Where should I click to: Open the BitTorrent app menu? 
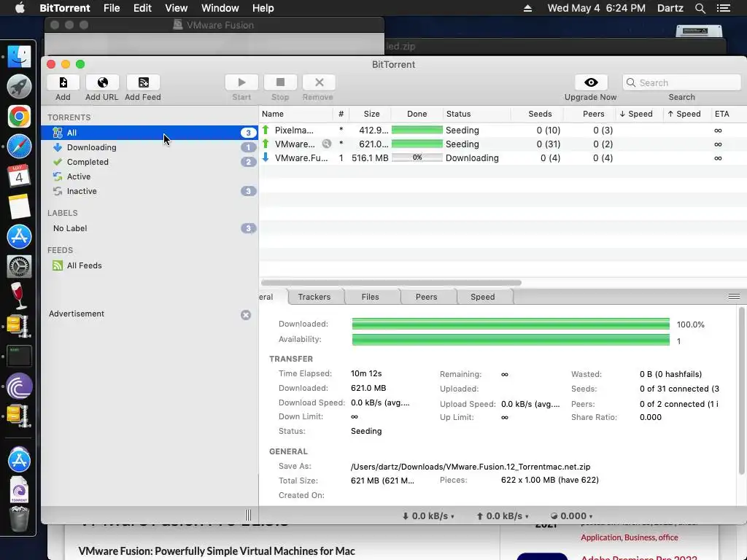coord(65,8)
